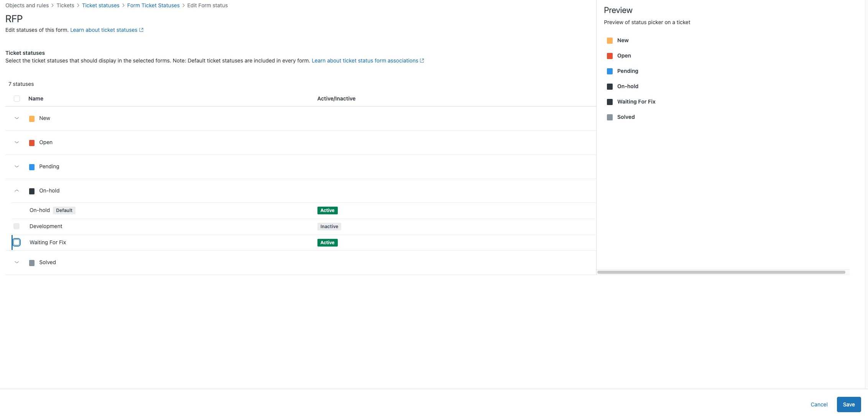The height and width of the screenshot is (416, 868).
Task: Click the gray Solved status icon in table
Action: [x=32, y=263]
